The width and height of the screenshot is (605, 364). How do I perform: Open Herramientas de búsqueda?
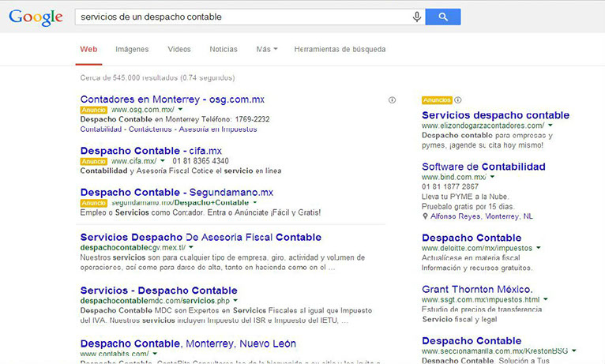coord(340,50)
